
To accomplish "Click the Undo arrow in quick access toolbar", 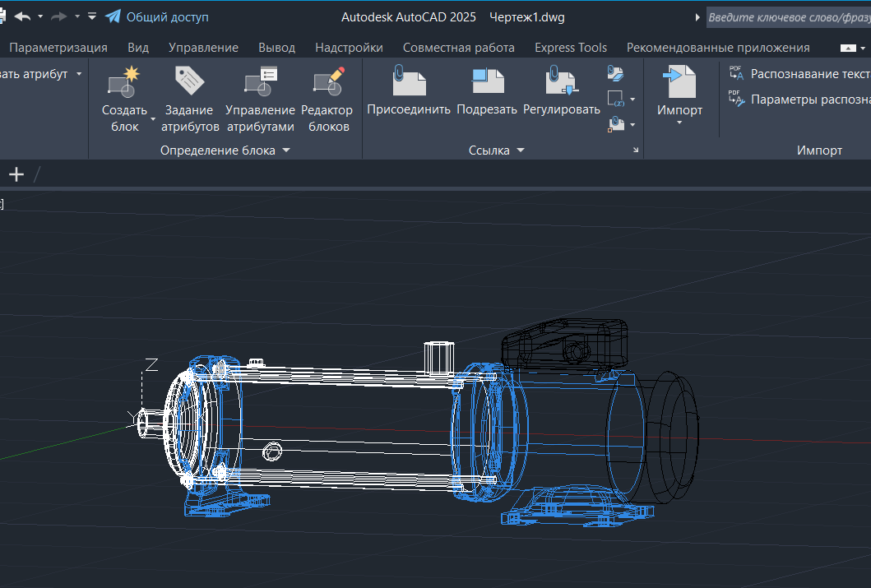I will pos(22,16).
